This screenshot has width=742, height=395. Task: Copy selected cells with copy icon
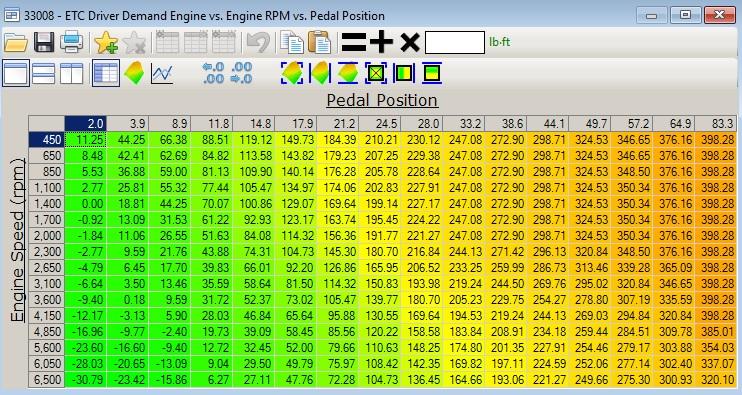click(292, 43)
